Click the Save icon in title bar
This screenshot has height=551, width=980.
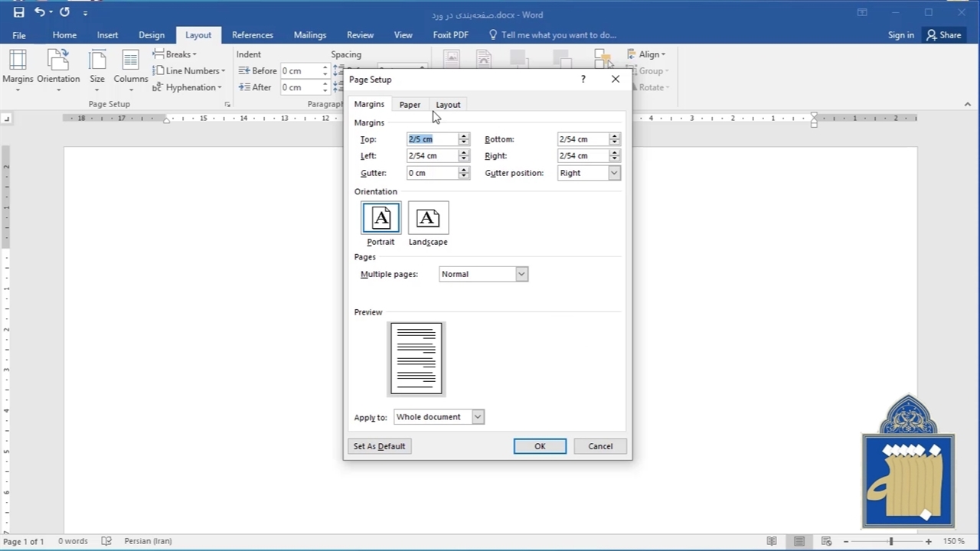pos(18,12)
